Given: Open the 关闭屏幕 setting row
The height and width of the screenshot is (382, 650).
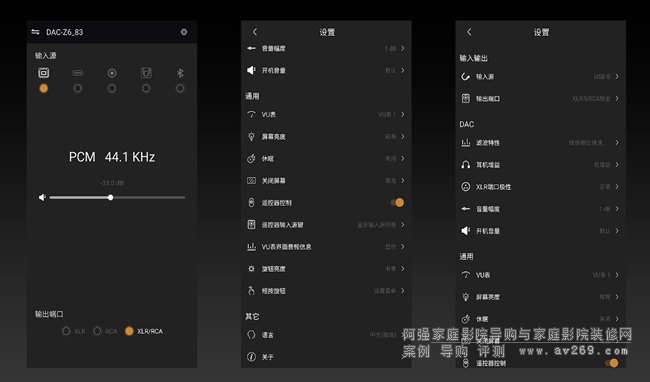Looking at the screenshot, I should [x=326, y=181].
